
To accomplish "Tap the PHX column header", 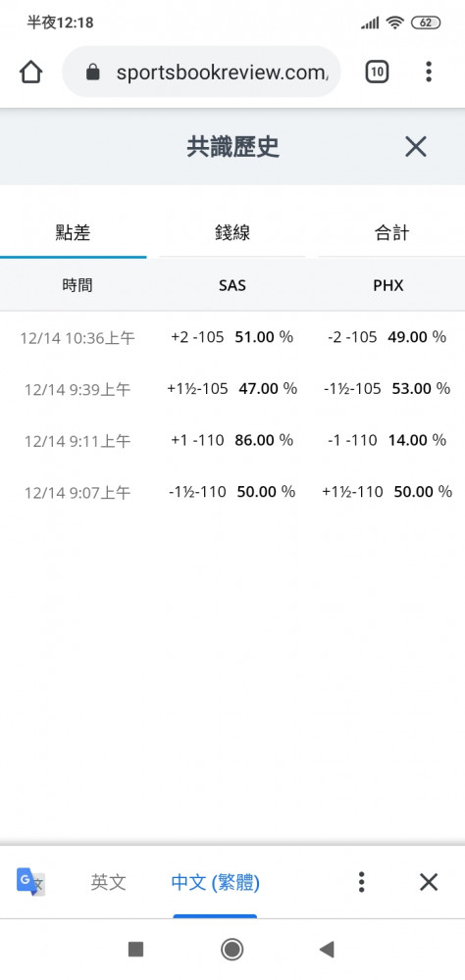I will [388, 285].
